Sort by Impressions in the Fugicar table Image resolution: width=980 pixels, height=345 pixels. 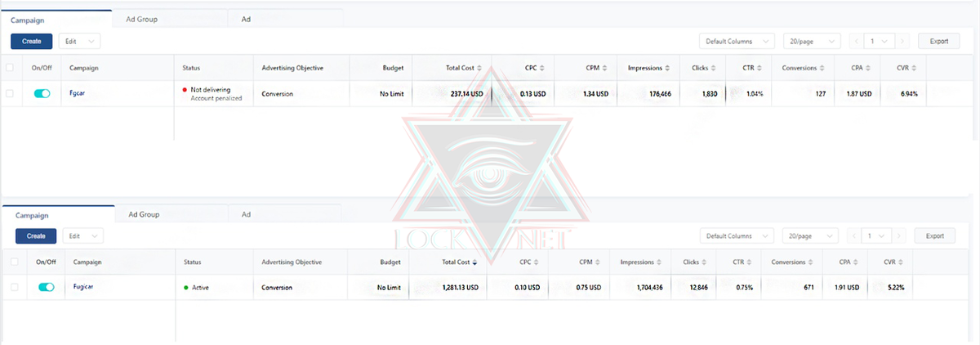tap(661, 262)
